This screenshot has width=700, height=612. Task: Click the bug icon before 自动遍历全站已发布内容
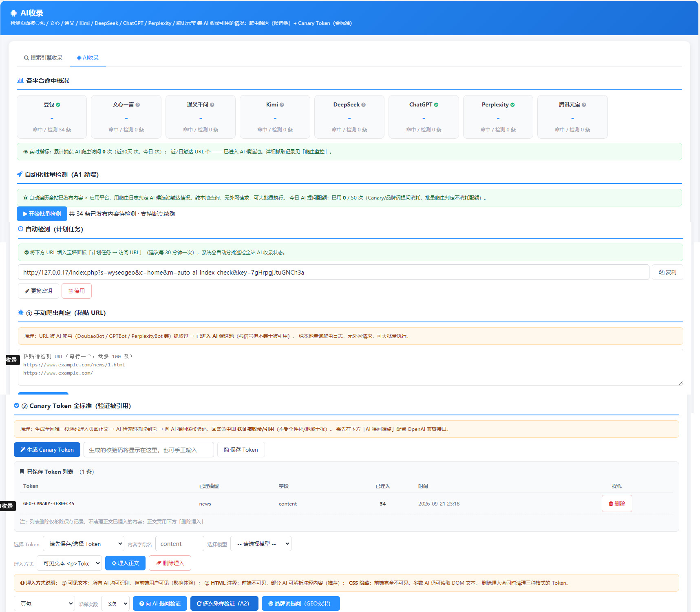[x=26, y=198]
